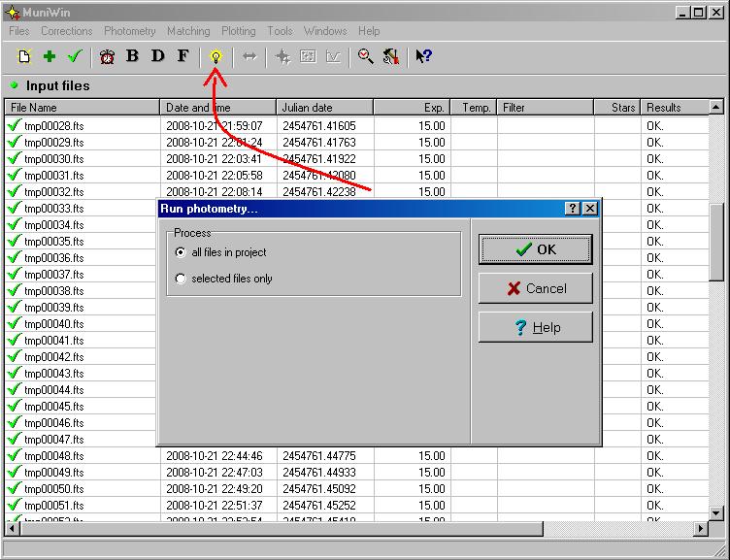Click the vertical scrollbar down arrow
This screenshot has height=560, width=730.
pyautogui.click(x=716, y=512)
